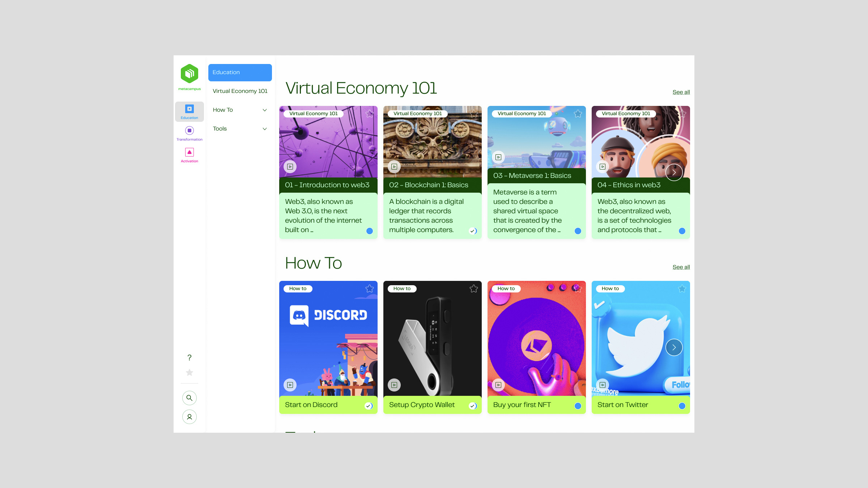868x488 pixels.
Task: Select the Education menu header
Action: point(240,72)
